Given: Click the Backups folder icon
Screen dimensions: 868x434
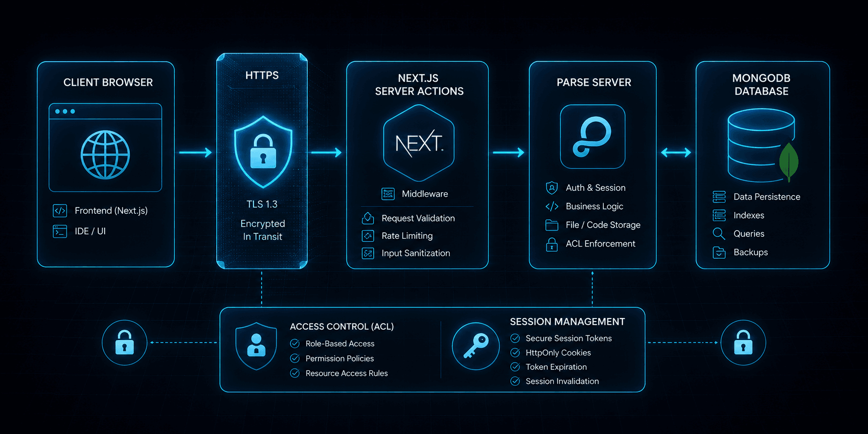Looking at the screenshot, I should tap(719, 252).
